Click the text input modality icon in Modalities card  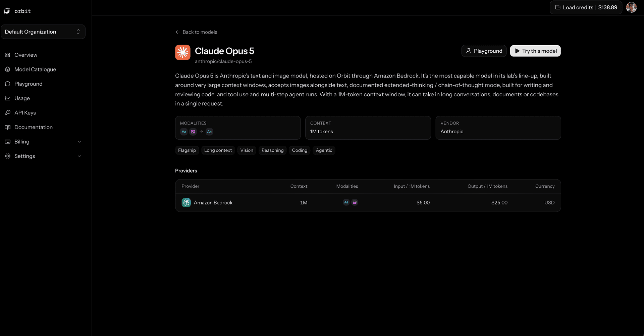pos(184,132)
